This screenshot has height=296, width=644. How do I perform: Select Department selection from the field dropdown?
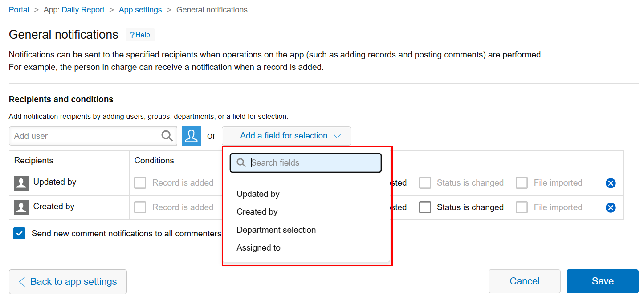tap(276, 230)
